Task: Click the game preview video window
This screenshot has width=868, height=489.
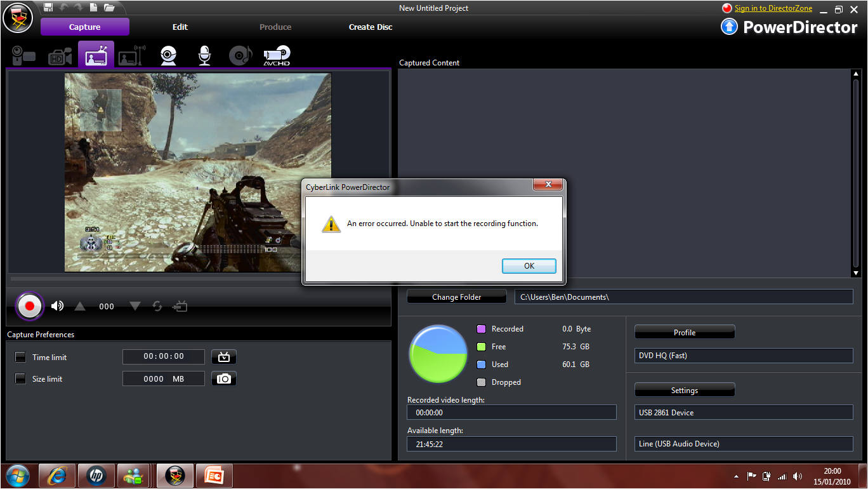Action: click(198, 172)
